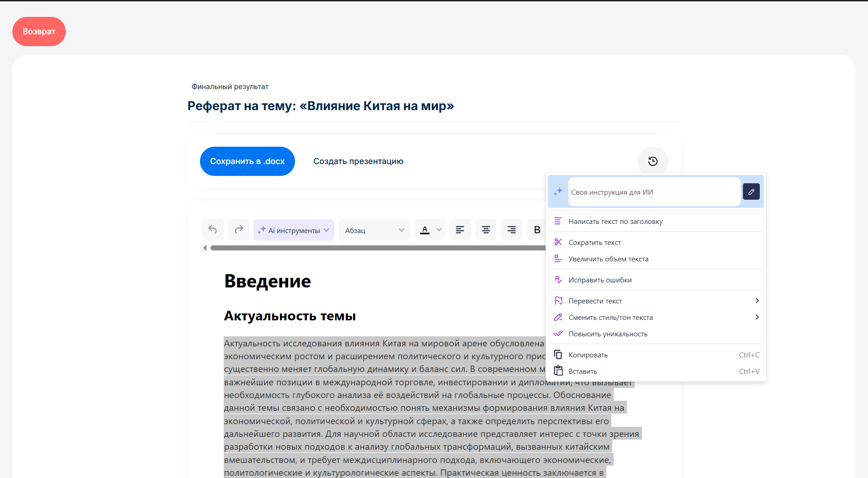Click the redo arrow icon
The height and width of the screenshot is (478, 868).
pyautogui.click(x=239, y=230)
